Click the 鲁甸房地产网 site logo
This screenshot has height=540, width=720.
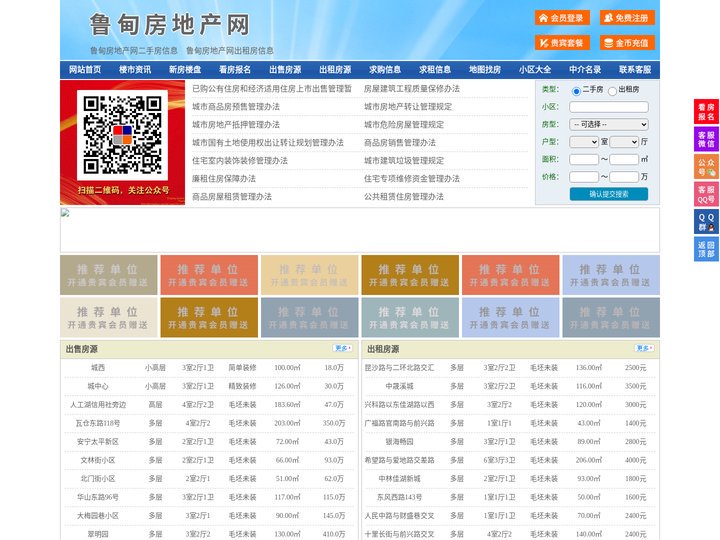click(x=169, y=24)
